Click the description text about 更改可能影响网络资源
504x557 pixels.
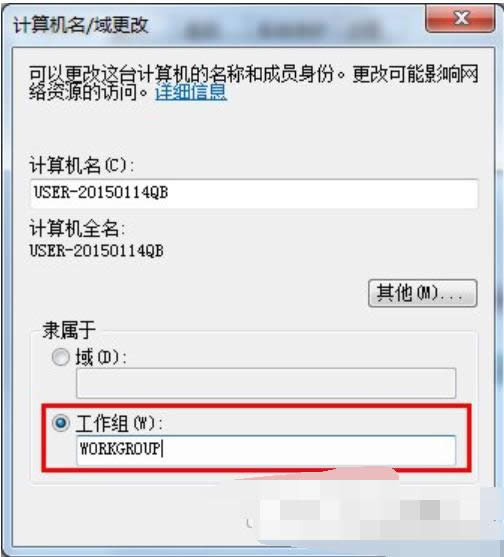pos(254,82)
